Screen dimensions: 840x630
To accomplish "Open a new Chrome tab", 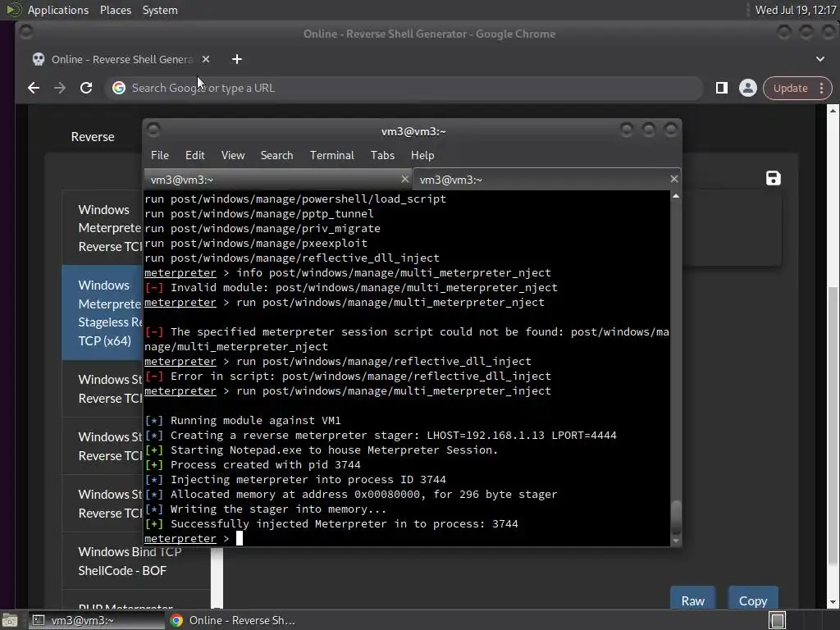I will click(x=237, y=59).
